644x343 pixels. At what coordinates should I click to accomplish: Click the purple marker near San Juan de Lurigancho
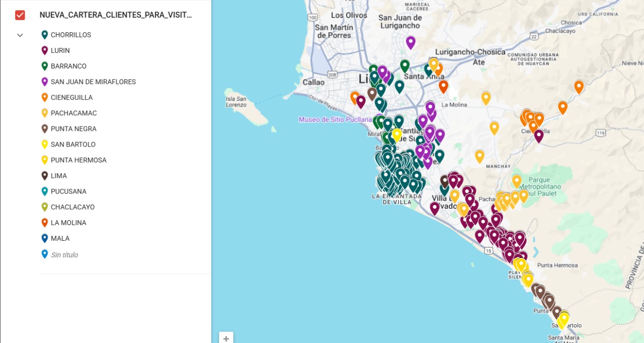coord(411,42)
